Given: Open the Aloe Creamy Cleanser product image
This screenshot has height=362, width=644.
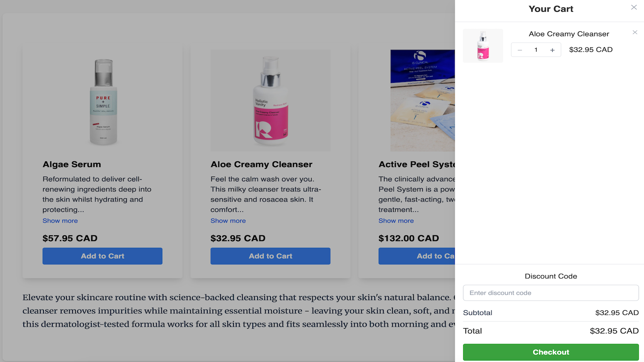Looking at the screenshot, I should 270,101.
